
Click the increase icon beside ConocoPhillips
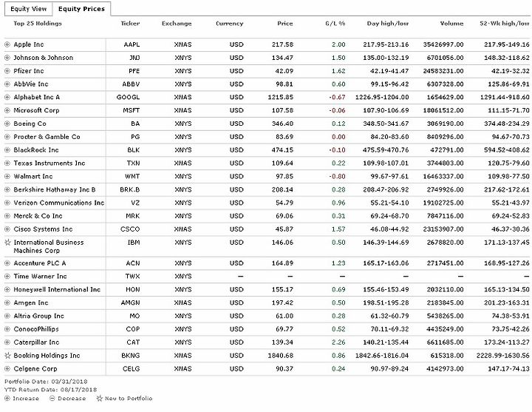click(7, 329)
